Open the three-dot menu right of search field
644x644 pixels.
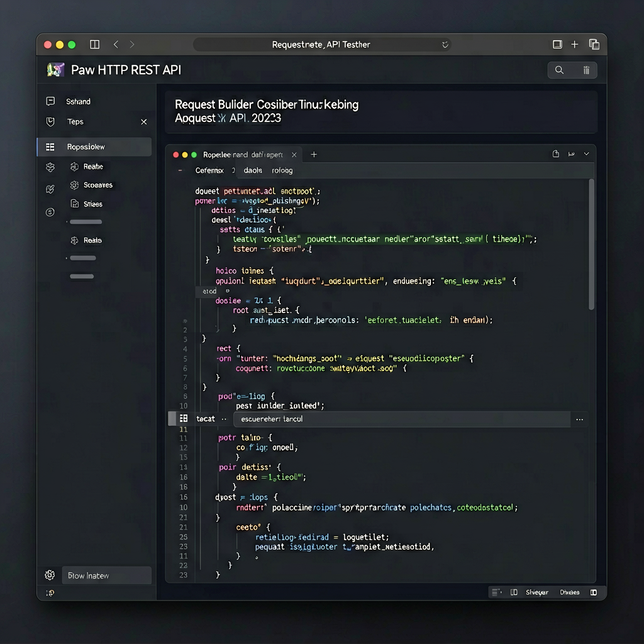(579, 419)
